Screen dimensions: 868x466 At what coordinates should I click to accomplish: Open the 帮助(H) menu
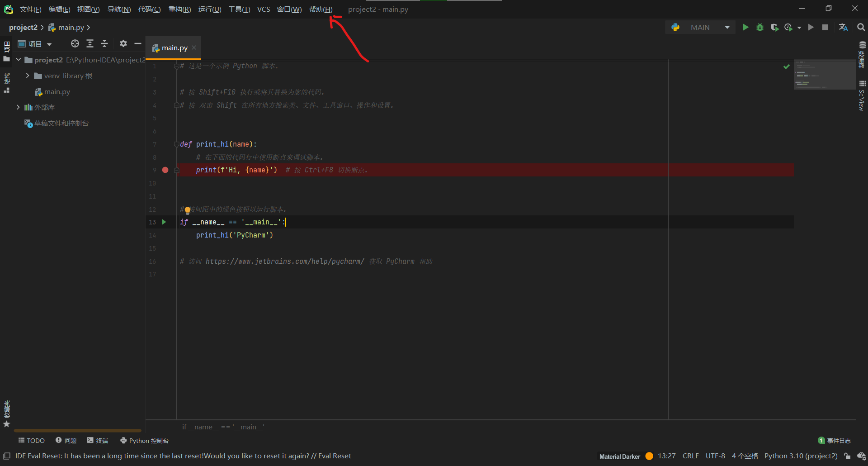point(321,10)
